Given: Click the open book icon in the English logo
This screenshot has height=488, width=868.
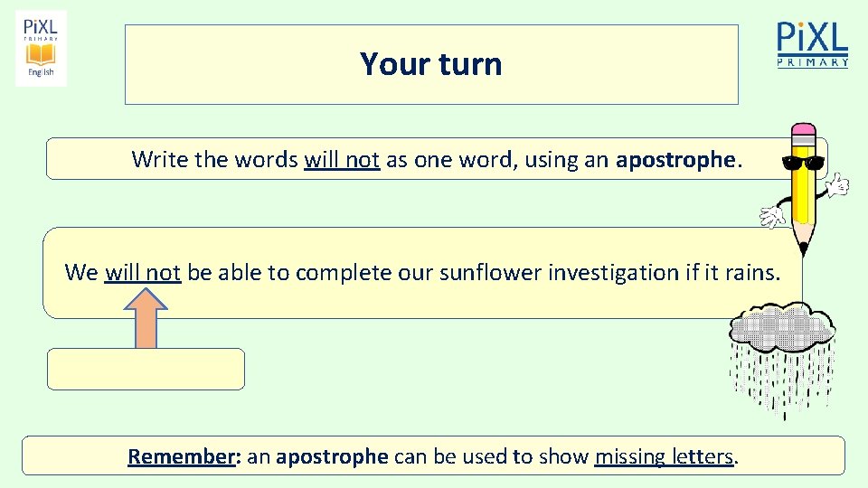Looking at the screenshot, I should pos(41,54).
